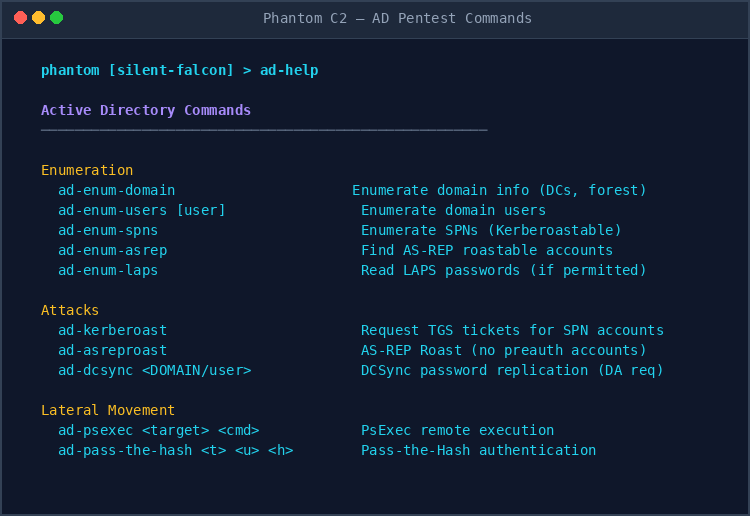750x516 pixels.
Task: Select the ad-enum-spns command text
Action: (108, 230)
